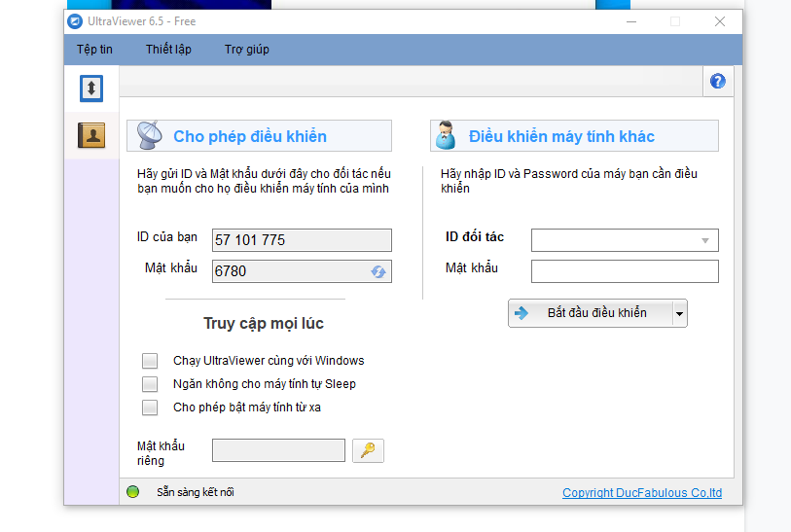Image resolution: width=791 pixels, height=532 pixels.
Task: Click the satellite dish icon
Action: coord(150,135)
